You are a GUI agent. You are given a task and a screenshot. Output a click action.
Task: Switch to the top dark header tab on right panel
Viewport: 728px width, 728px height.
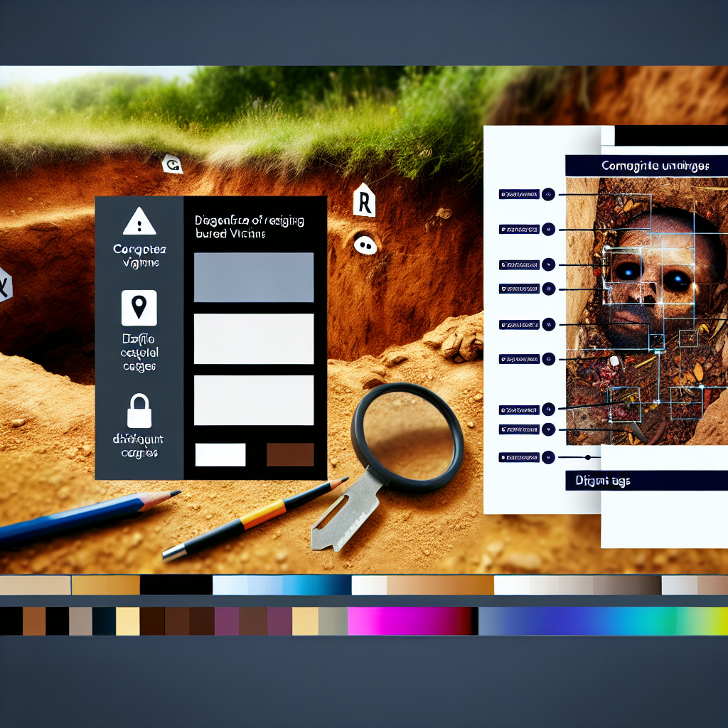pyautogui.click(x=646, y=166)
